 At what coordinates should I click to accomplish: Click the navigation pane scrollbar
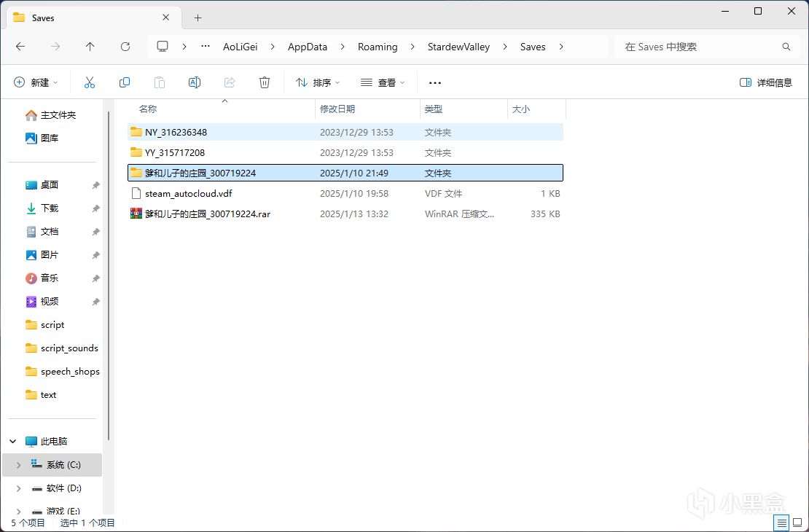tap(109, 276)
